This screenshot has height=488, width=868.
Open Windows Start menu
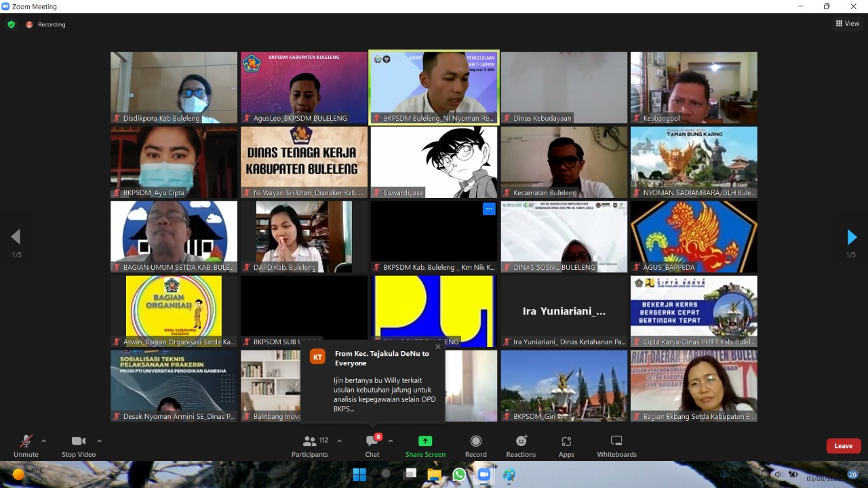359,474
